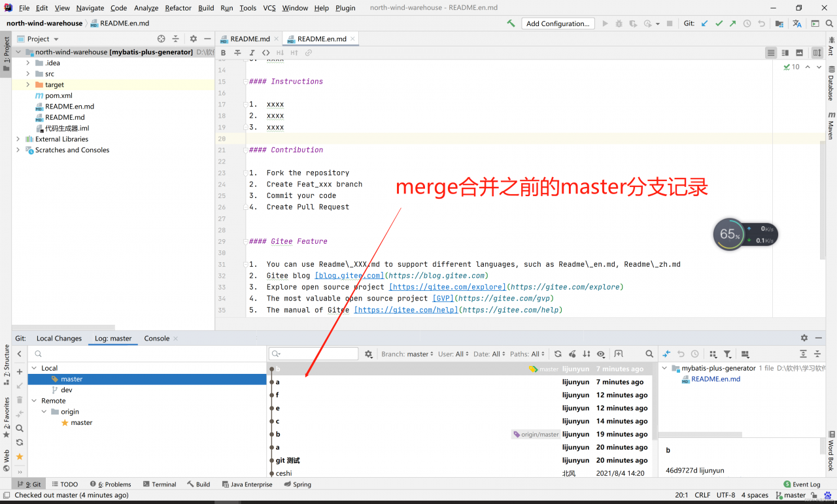Viewport: 837px width, 504px height.
Task: Toggle the eye view options in log toolbar
Action: pos(601,354)
